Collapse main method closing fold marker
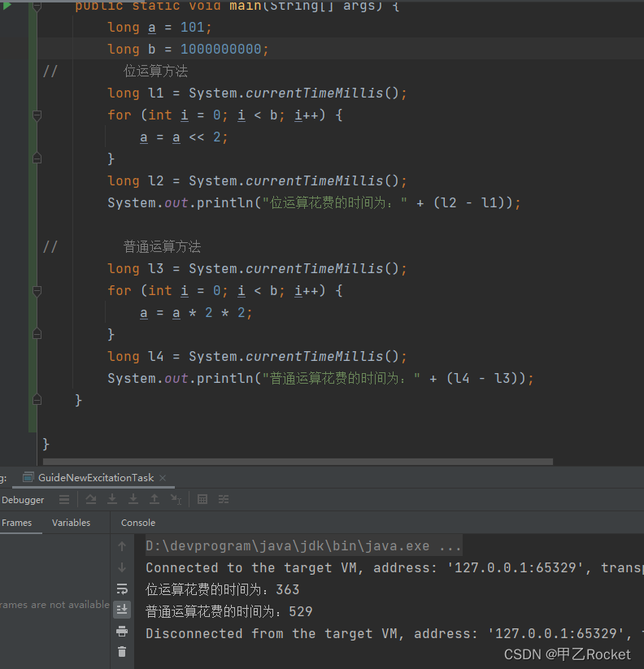This screenshot has width=644, height=669. tap(37, 400)
